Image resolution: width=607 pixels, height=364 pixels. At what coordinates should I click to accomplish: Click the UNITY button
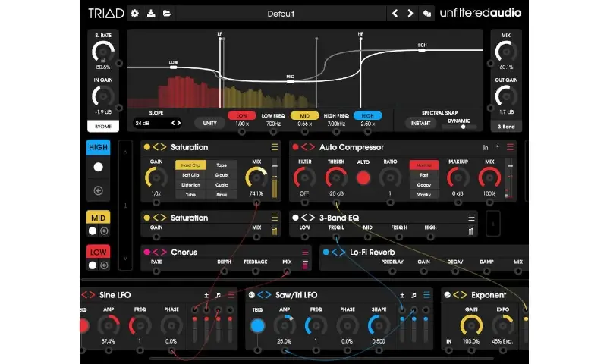tap(210, 124)
